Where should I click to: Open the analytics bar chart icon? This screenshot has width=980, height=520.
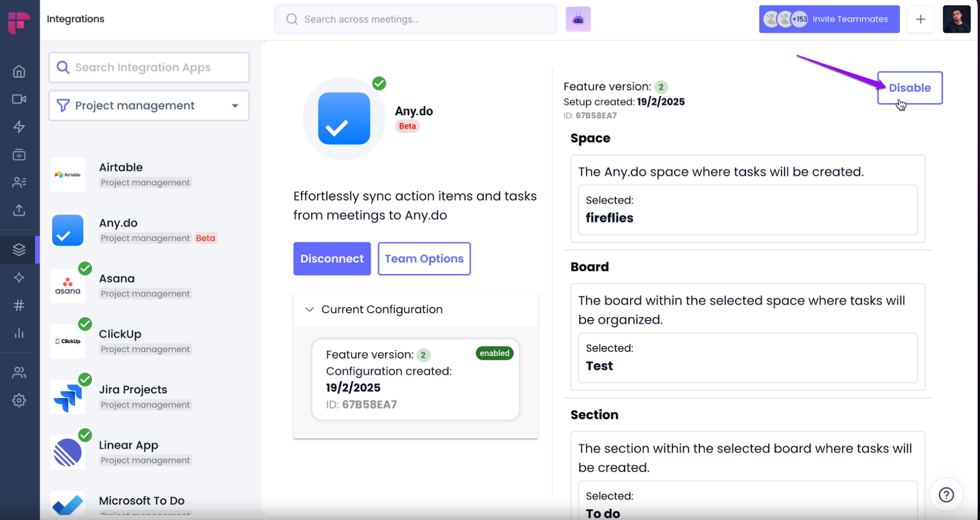tap(19, 333)
